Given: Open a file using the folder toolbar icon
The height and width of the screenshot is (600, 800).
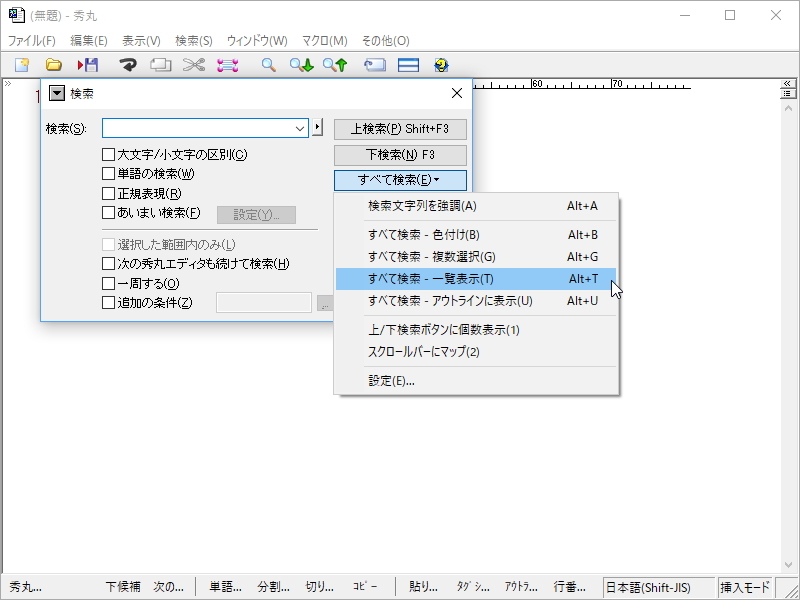Looking at the screenshot, I should [x=52, y=64].
